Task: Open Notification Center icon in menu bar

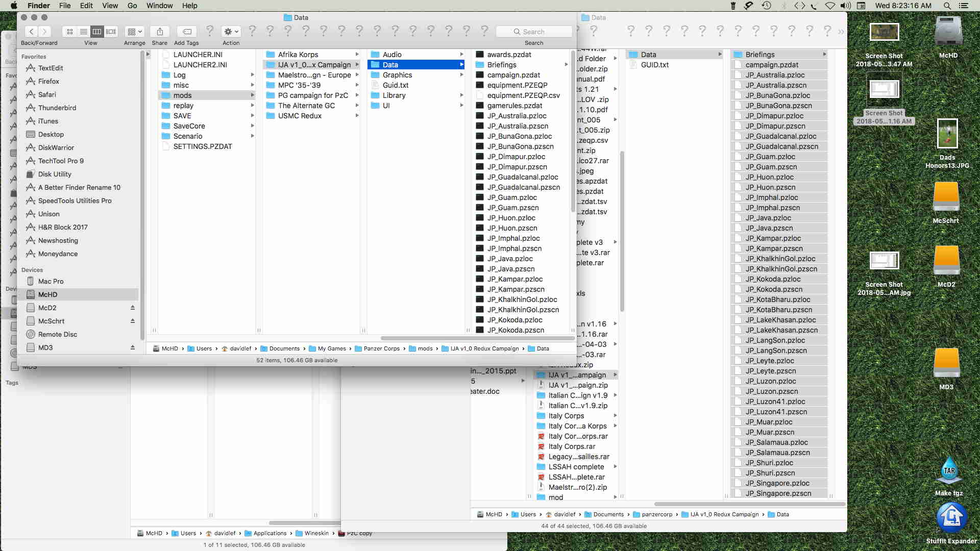Action: pyautogui.click(x=964, y=6)
